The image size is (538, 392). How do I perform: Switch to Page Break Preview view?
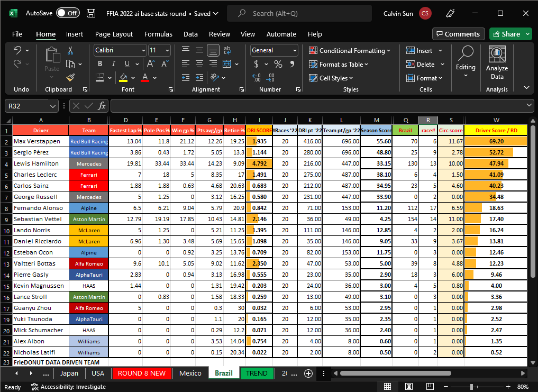430,387
